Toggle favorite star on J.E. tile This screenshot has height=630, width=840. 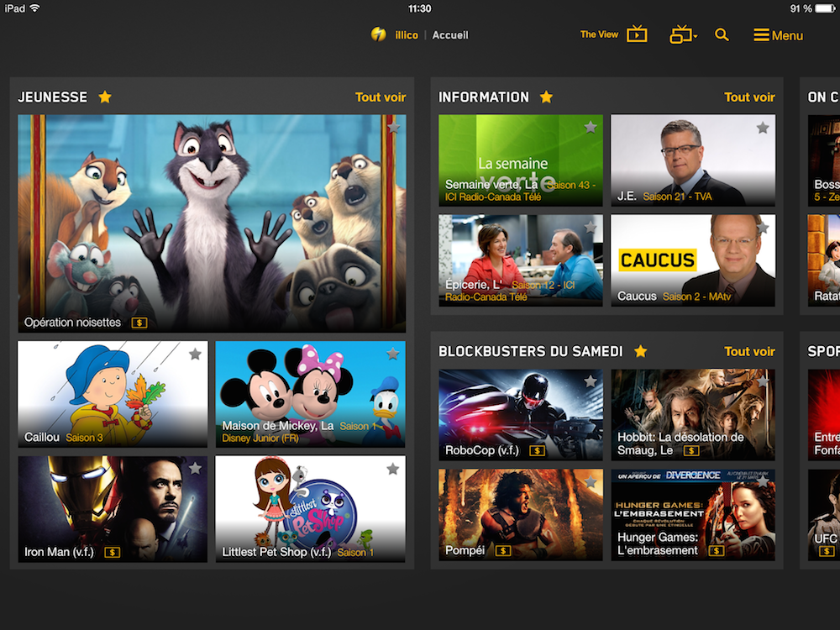pyautogui.click(x=762, y=128)
